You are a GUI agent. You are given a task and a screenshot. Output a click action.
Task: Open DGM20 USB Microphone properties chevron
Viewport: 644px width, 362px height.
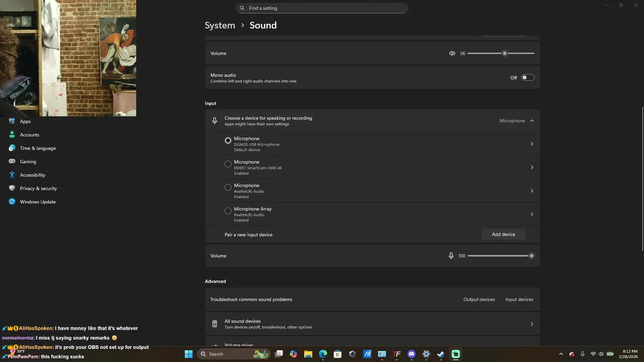tap(532, 144)
